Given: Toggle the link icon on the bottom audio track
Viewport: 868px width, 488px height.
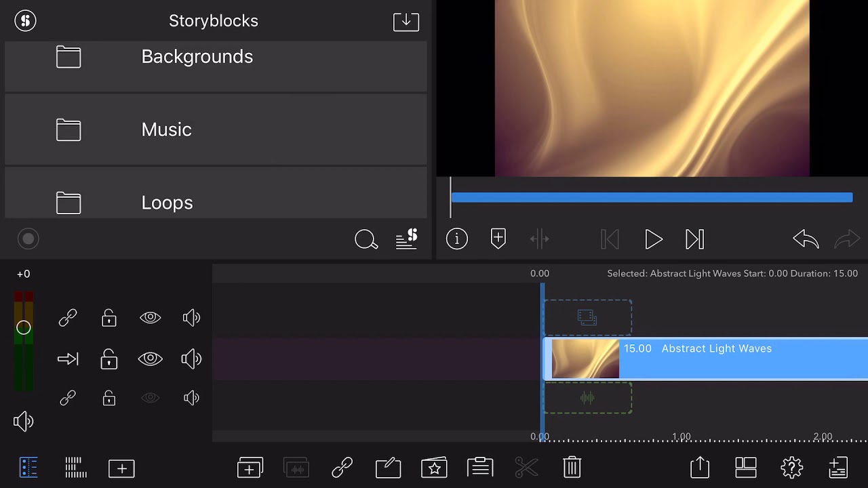Looking at the screenshot, I should pos(68,398).
